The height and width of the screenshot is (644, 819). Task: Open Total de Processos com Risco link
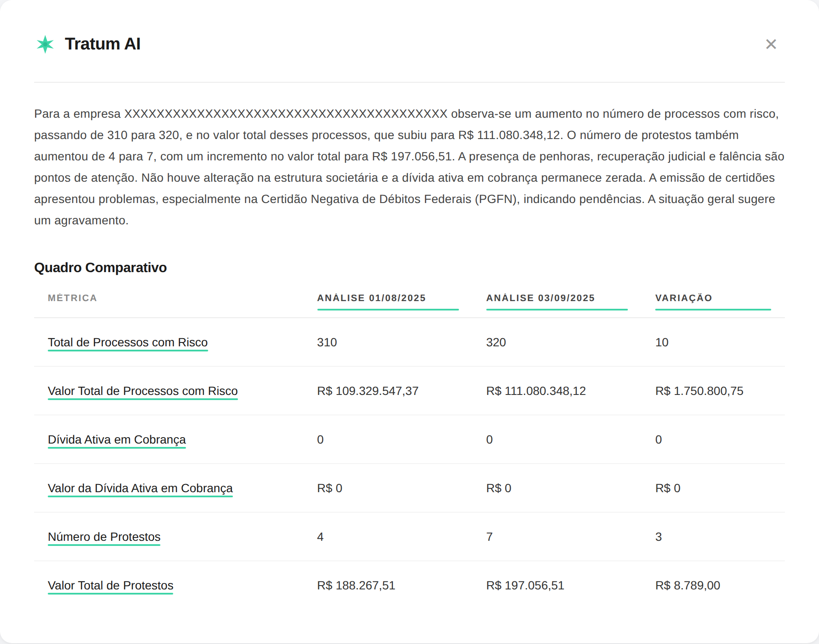(128, 342)
